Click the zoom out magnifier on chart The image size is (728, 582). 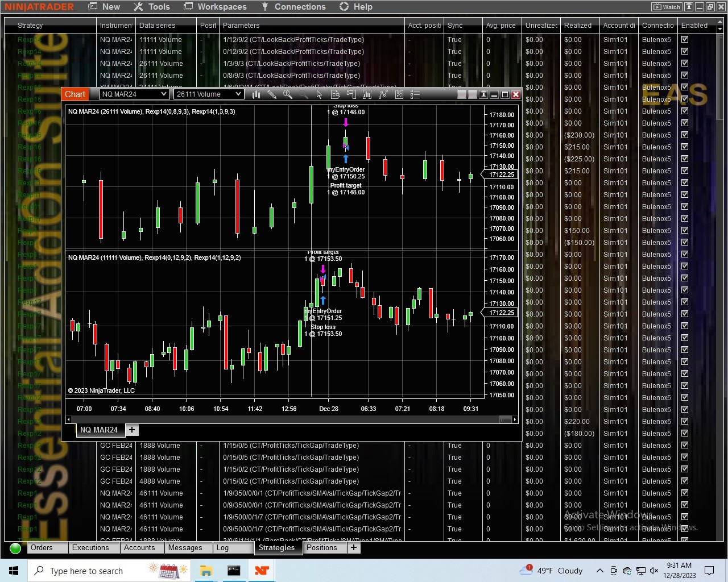coord(303,94)
